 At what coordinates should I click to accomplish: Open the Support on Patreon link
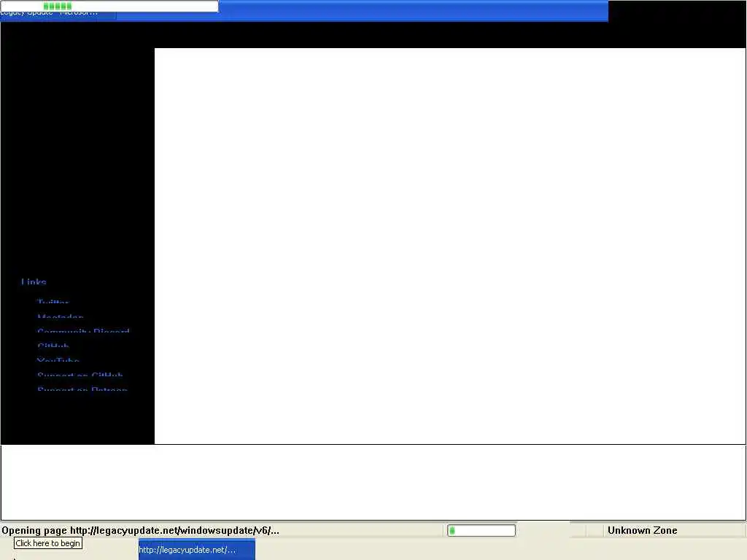(82, 389)
